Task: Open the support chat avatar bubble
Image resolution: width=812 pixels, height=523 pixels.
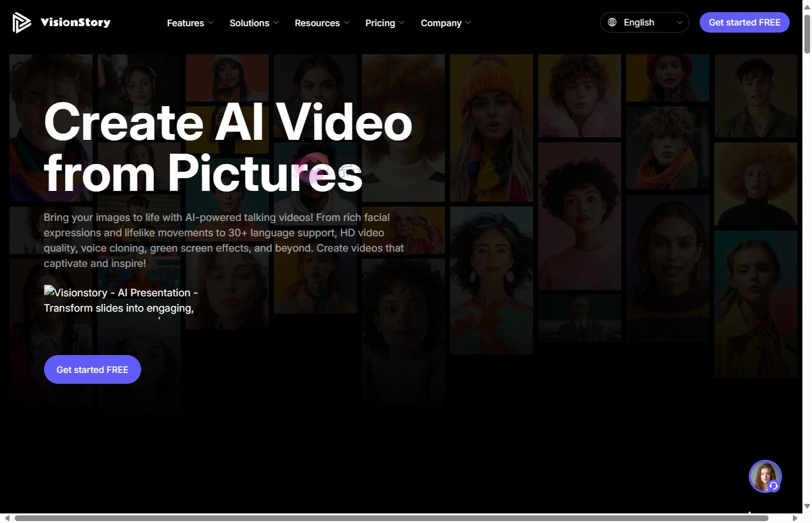Action: tap(765, 476)
